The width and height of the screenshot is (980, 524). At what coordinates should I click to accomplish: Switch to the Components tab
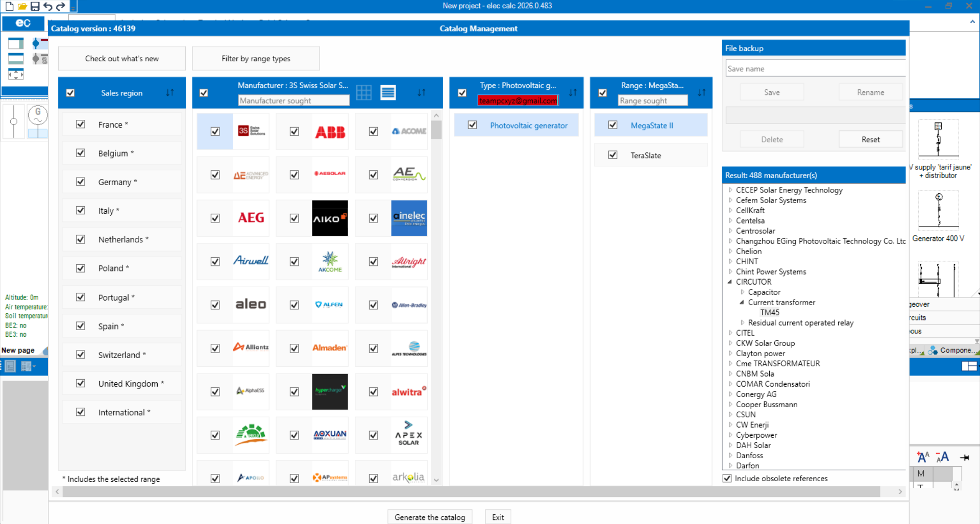coord(952,351)
